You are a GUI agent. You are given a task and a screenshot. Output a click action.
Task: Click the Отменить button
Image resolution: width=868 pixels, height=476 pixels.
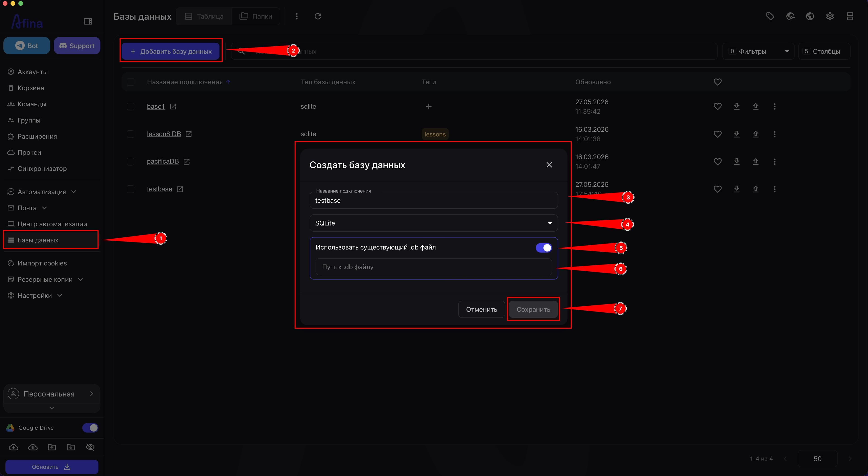pos(481,309)
